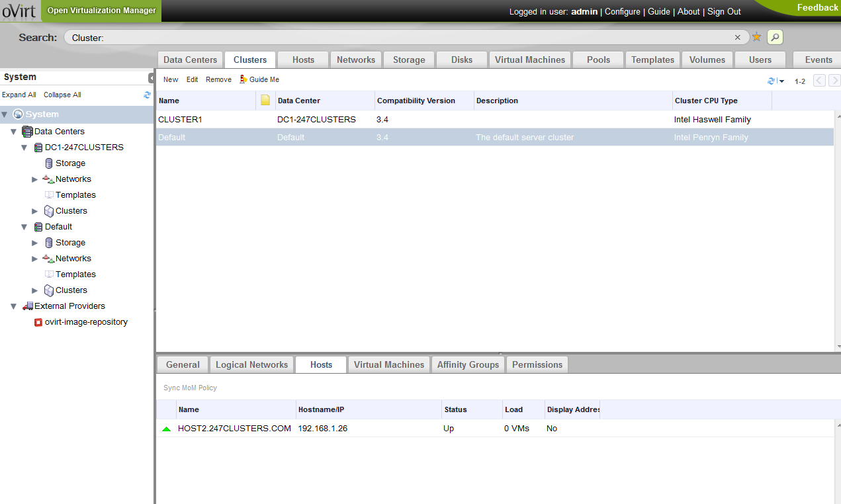Image resolution: width=841 pixels, height=504 pixels.
Task: Click inside the Search input field
Action: (397, 38)
